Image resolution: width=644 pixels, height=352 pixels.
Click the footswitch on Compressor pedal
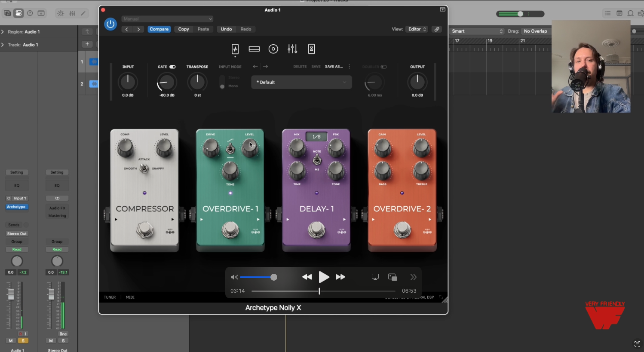click(145, 230)
